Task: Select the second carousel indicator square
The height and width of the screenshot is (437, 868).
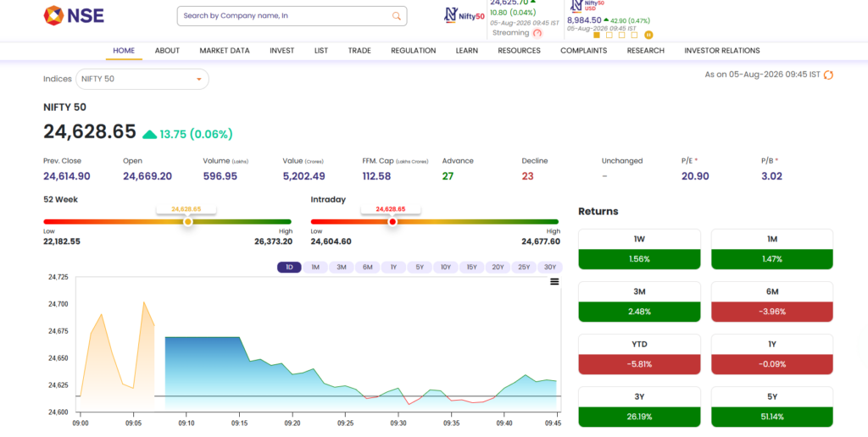Action: point(609,35)
